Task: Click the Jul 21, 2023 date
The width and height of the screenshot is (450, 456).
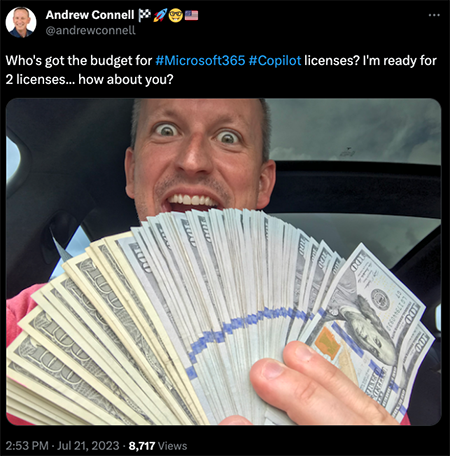Action: pos(88,446)
